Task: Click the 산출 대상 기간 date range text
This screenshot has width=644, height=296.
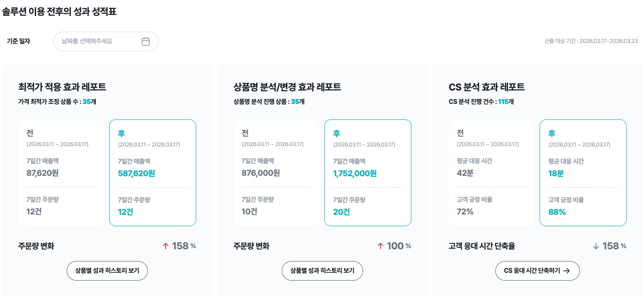Action: click(x=591, y=41)
